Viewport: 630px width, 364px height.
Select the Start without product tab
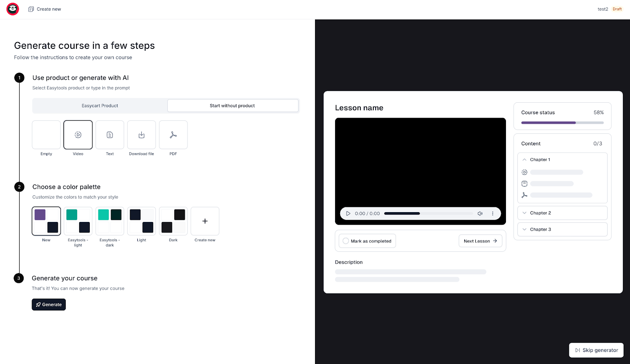coord(233,105)
